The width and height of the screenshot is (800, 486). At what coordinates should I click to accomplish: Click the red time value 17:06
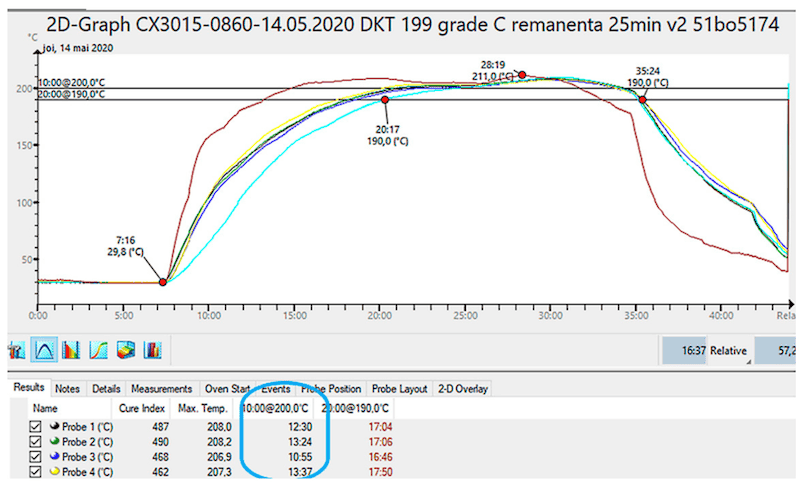[380, 442]
